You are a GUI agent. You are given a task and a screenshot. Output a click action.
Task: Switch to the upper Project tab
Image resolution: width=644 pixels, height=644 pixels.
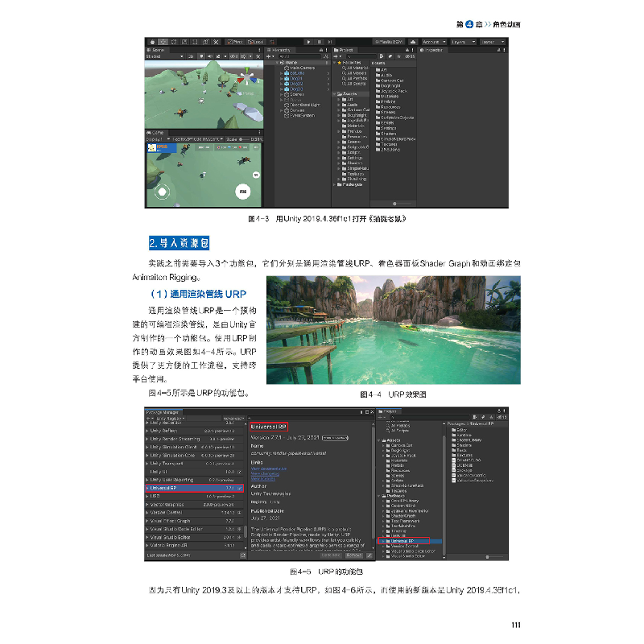coord(344,50)
